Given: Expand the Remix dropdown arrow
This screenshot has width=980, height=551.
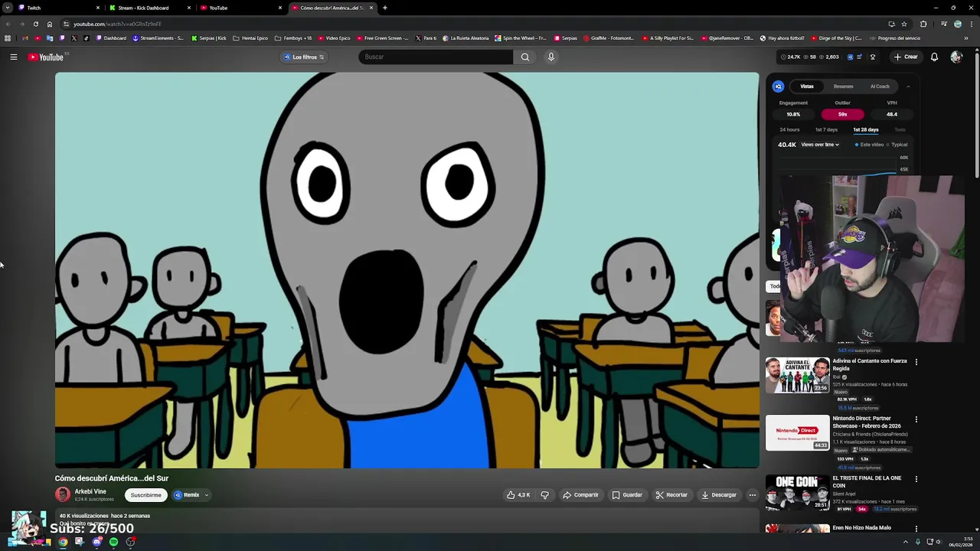Looking at the screenshot, I should pos(207,495).
